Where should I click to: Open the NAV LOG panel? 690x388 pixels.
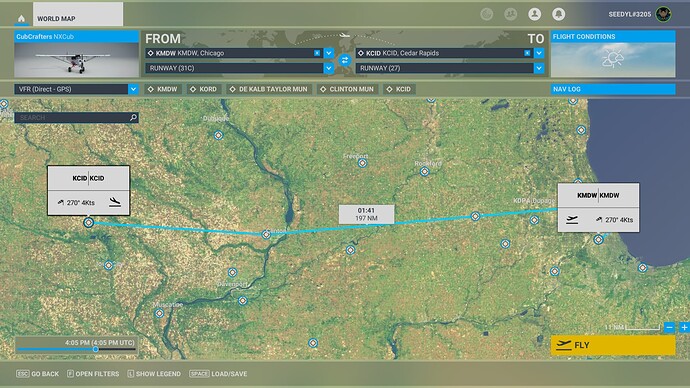[613, 89]
